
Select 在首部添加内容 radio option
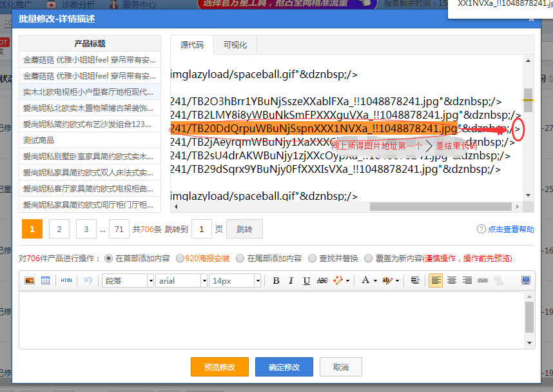(109, 259)
